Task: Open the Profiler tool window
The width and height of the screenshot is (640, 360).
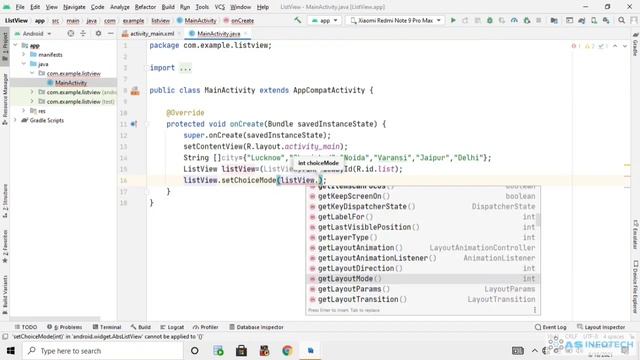Action: 206,327
